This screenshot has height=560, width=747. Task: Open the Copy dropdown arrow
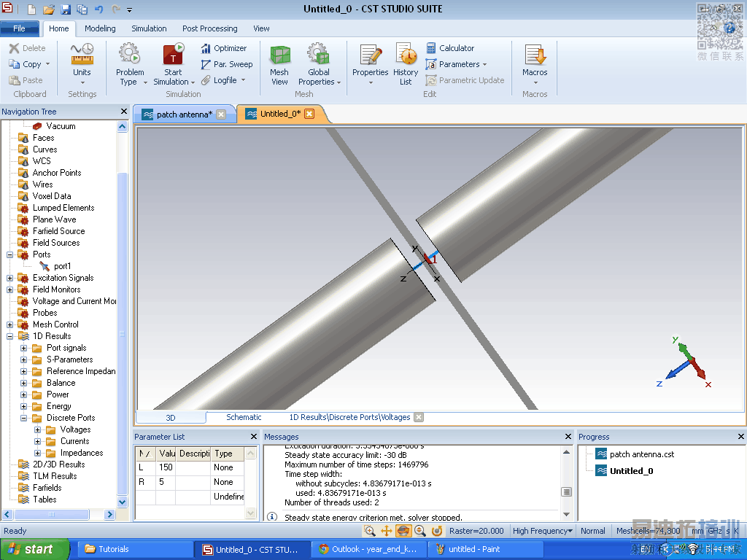(x=47, y=64)
